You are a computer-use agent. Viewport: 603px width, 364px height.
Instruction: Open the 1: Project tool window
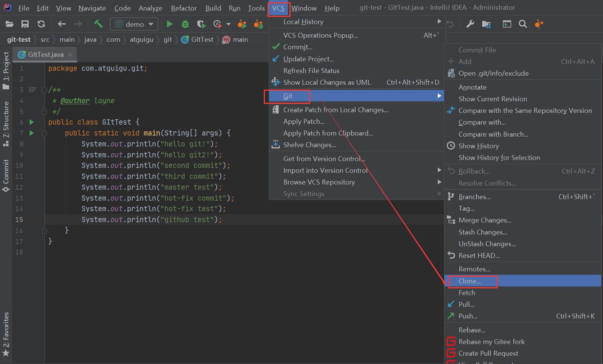tap(6, 70)
